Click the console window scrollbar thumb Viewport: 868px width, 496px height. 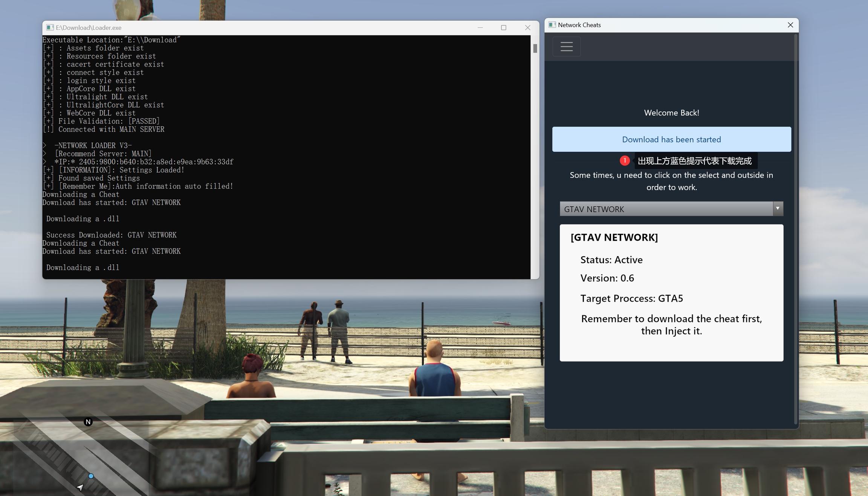coord(535,49)
